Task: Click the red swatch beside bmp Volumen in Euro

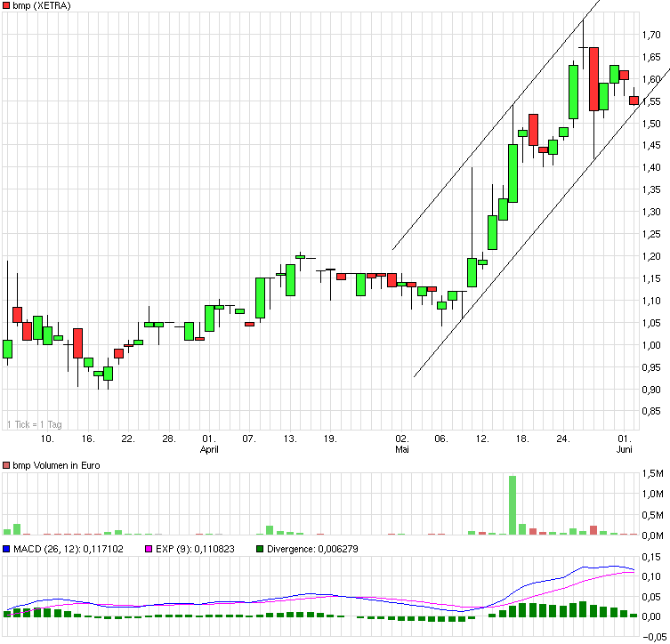Action: click(6, 465)
